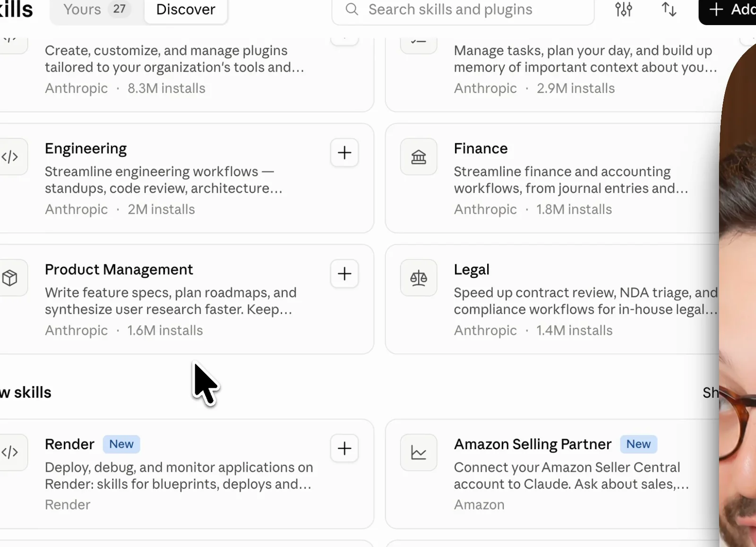The image size is (756, 547).
Task: Open Amazon Selling Partner skill title
Action: 533,444
